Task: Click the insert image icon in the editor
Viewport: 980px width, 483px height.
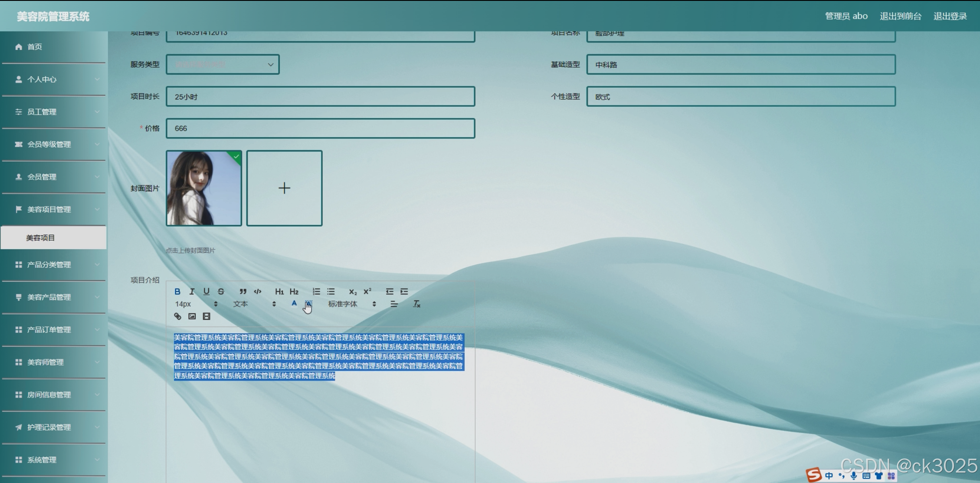Action: 192,316
